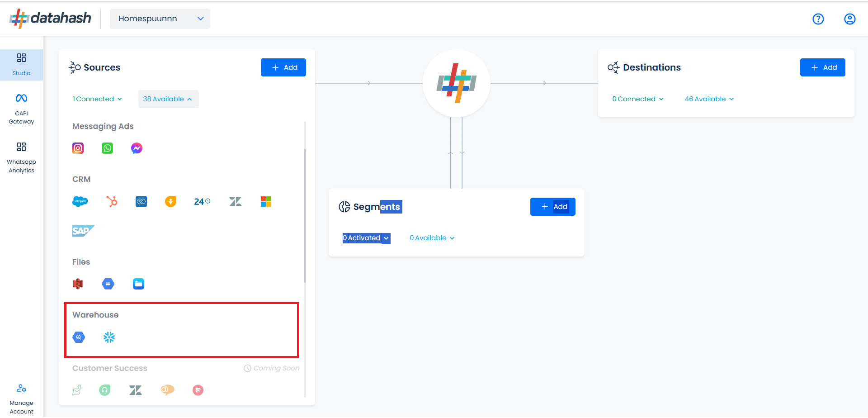
Task: Click Add button in Destinations panel
Action: tap(823, 67)
